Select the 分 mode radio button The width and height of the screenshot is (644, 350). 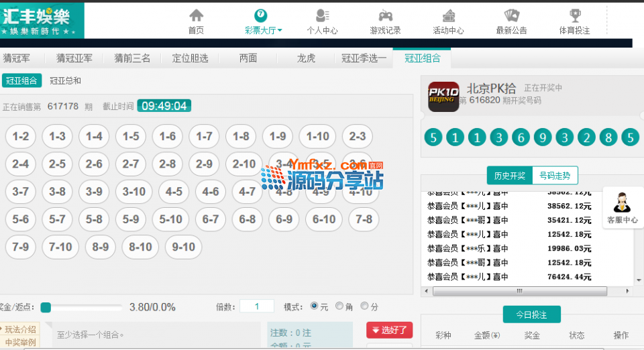click(364, 306)
